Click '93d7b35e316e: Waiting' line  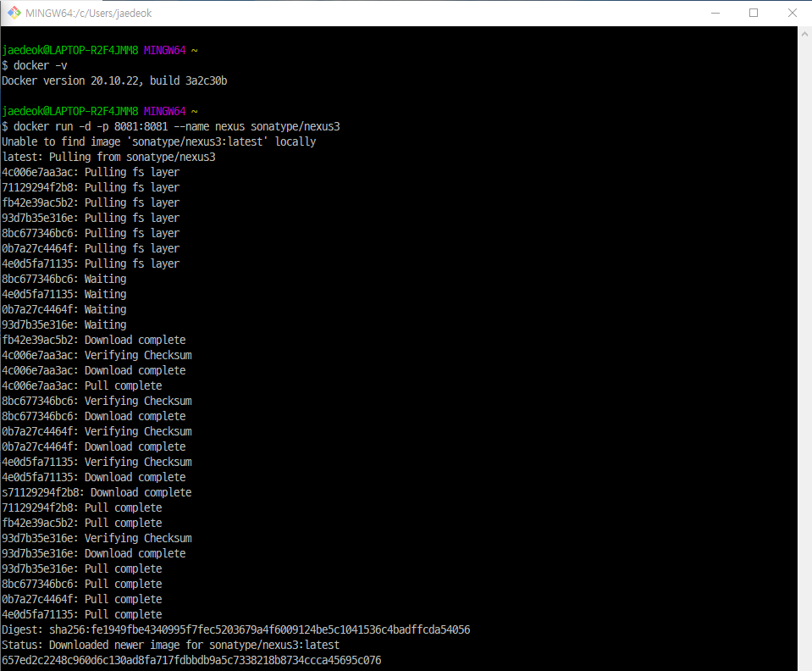click(64, 324)
